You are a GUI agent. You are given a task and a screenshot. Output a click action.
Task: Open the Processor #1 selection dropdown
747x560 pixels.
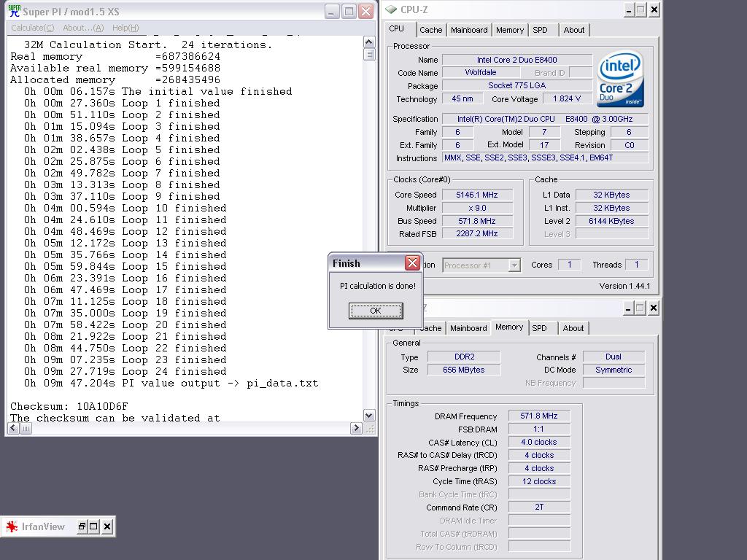[x=514, y=265]
